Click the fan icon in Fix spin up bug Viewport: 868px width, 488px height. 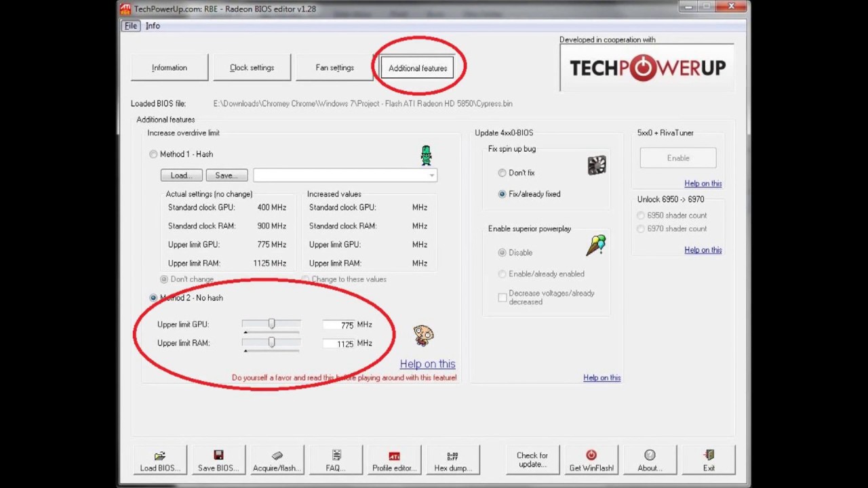(x=597, y=165)
